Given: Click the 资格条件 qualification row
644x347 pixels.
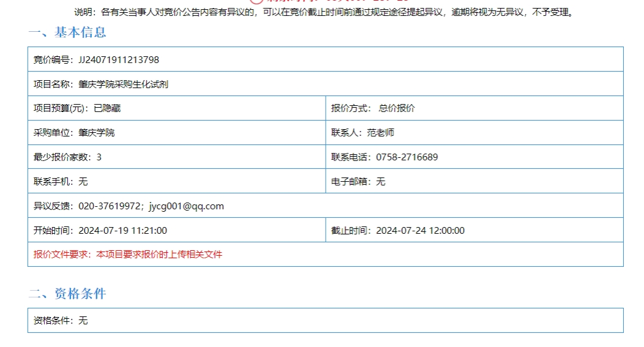Looking at the screenshot, I should tap(61, 320).
